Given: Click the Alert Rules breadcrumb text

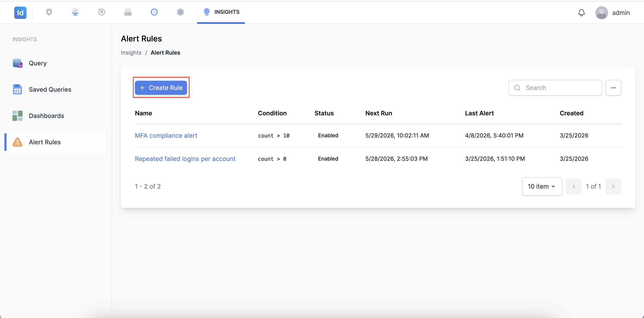Looking at the screenshot, I should coord(165,53).
